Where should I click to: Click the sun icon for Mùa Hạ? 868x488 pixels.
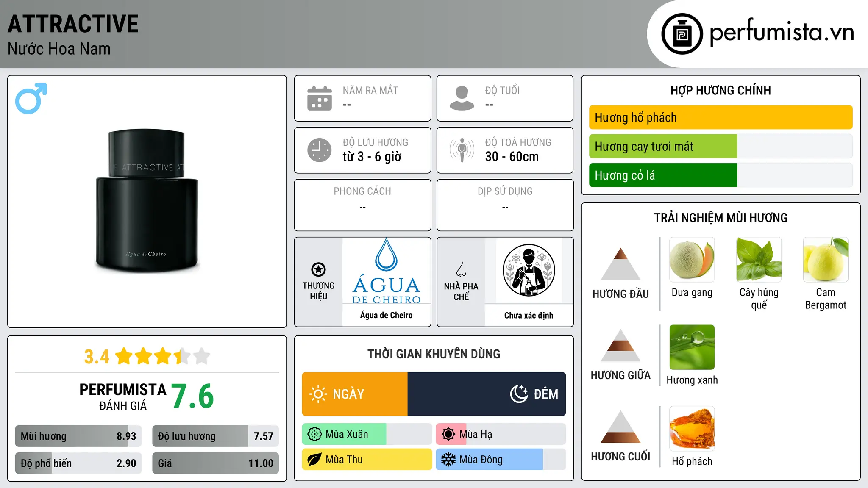click(448, 434)
